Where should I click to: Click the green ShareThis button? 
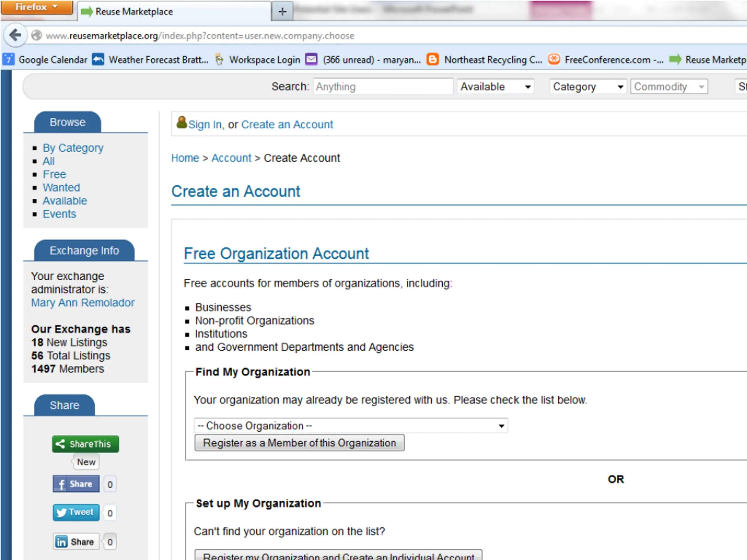[85, 444]
